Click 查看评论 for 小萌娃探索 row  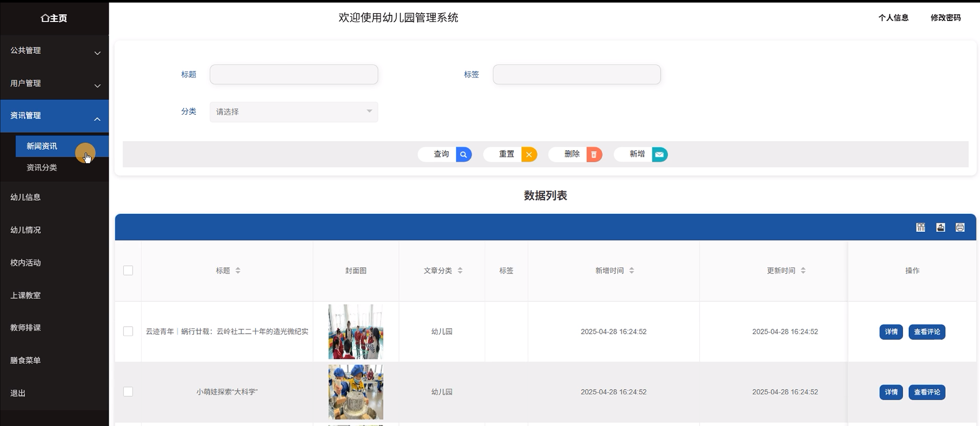pyautogui.click(x=927, y=392)
